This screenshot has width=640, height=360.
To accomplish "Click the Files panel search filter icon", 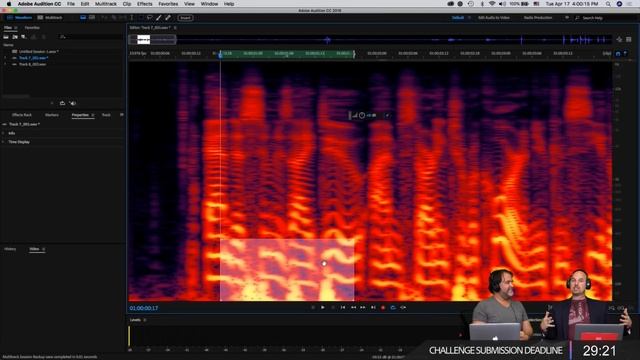I will click(62, 37).
